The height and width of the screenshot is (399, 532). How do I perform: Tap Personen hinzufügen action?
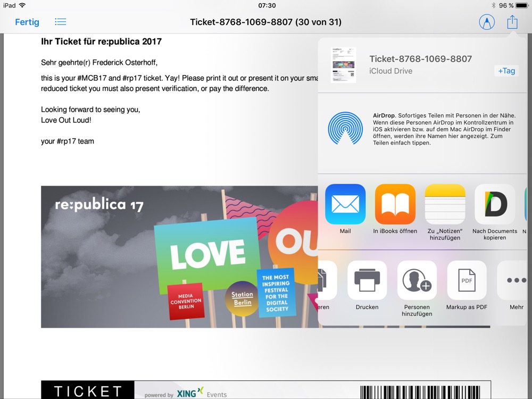click(x=417, y=280)
